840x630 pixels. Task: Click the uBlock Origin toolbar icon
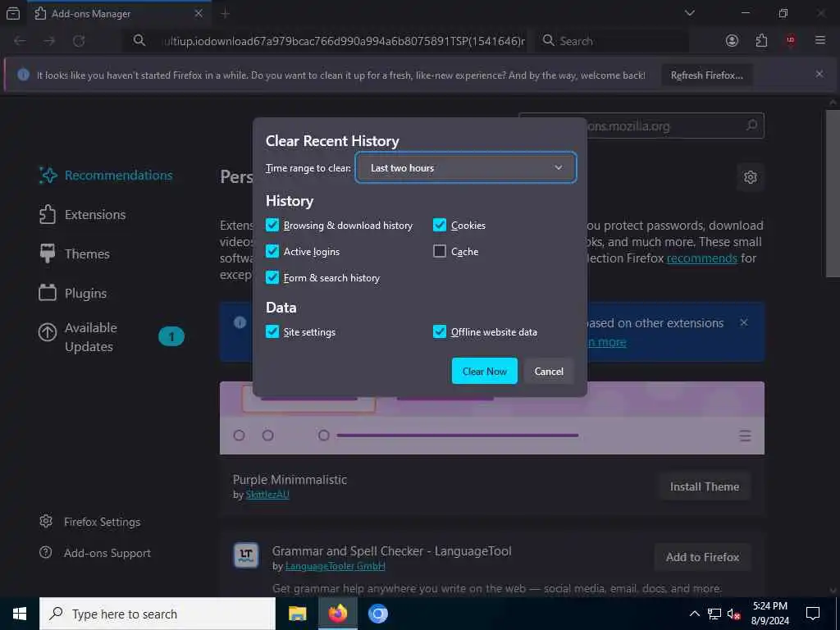(x=790, y=40)
